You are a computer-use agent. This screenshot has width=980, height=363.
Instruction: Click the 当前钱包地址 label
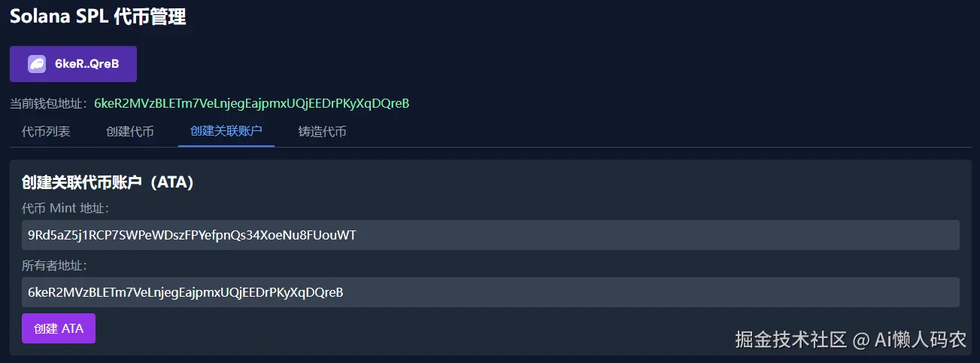coord(49,103)
